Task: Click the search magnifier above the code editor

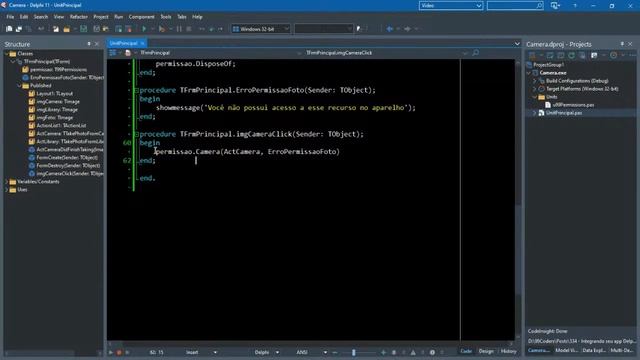Action: pos(476,53)
